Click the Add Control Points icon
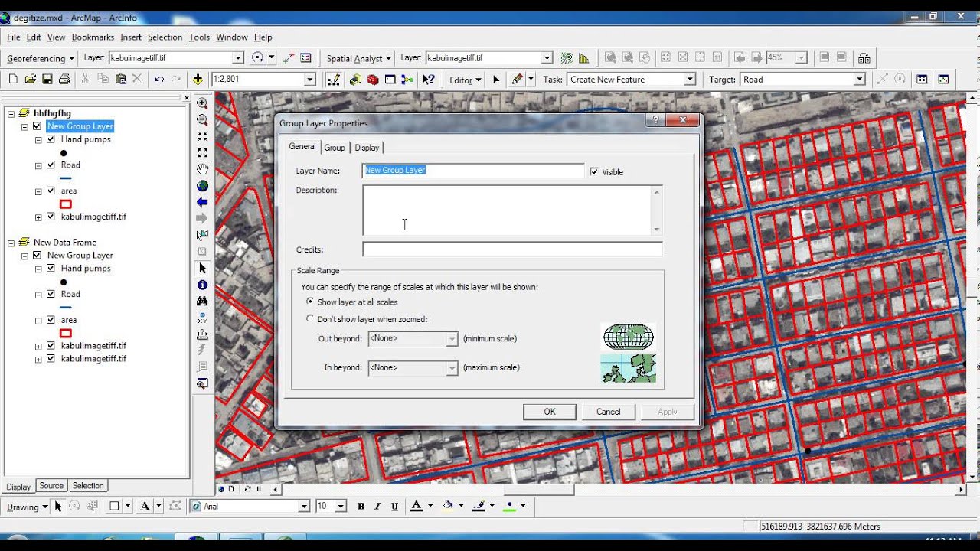This screenshot has height=551, width=980. point(289,57)
